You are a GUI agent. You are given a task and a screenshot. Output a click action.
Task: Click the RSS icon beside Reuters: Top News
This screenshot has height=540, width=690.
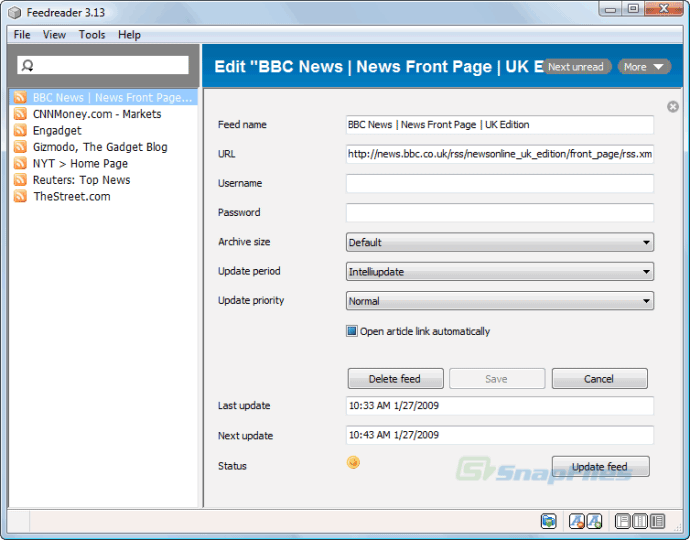click(20, 180)
